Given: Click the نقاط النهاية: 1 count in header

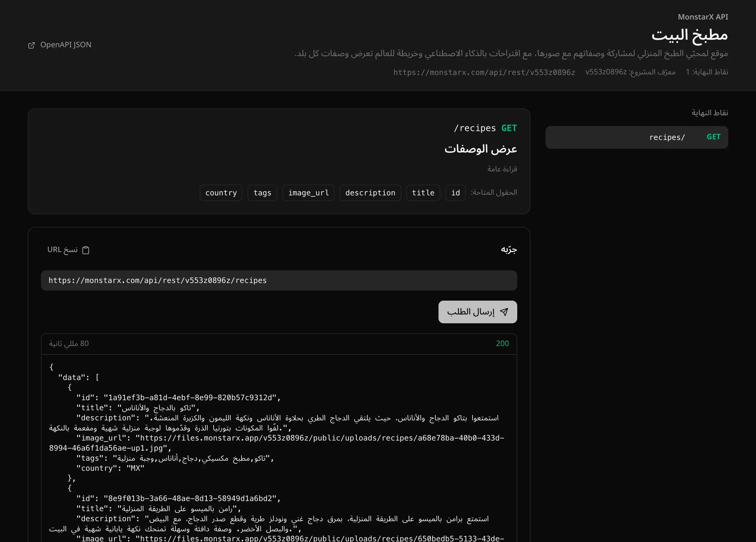Looking at the screenshot, I should click(707, 72).
